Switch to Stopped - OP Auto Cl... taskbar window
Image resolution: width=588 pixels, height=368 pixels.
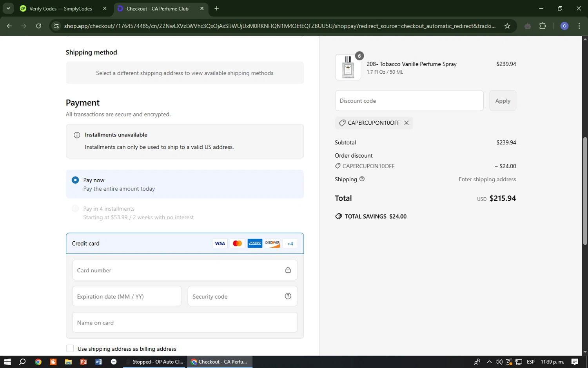[154, 362]
